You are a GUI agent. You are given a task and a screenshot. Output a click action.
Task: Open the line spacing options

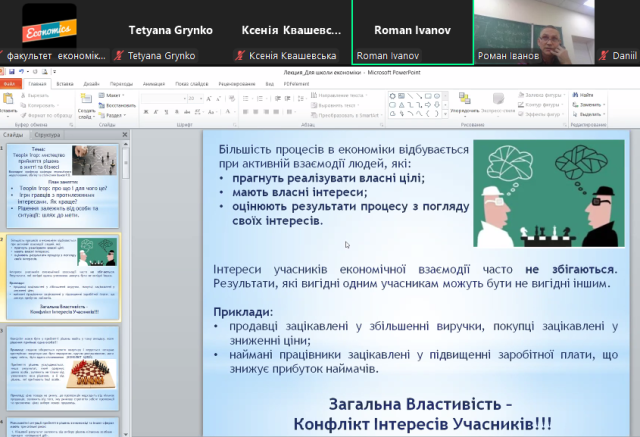[x=301, y=98]
